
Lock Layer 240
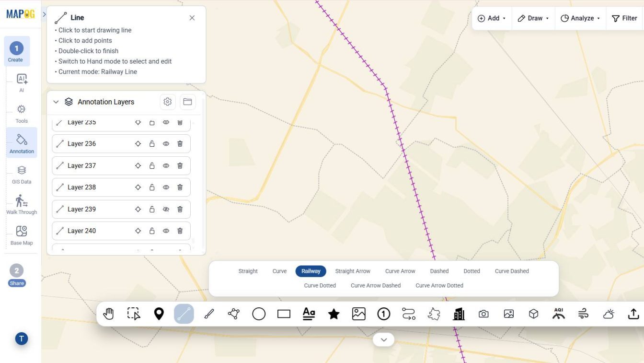click(152, 231)
